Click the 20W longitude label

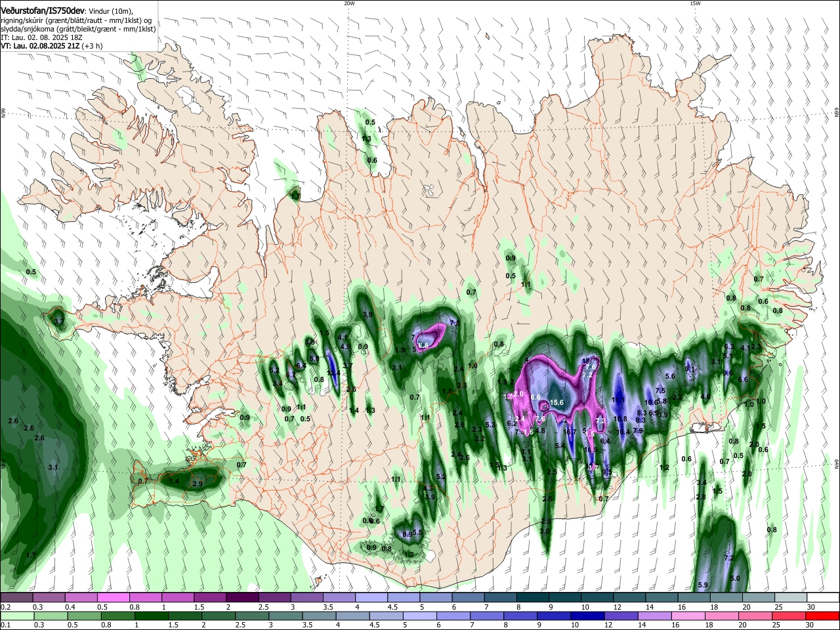pyautogui.click(x=349, y=3)
